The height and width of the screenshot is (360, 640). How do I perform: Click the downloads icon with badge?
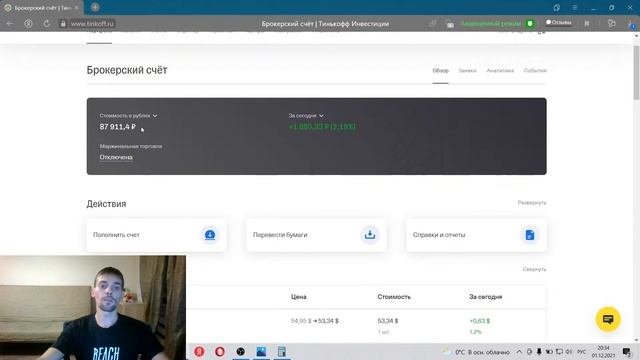tap(631, 24)
